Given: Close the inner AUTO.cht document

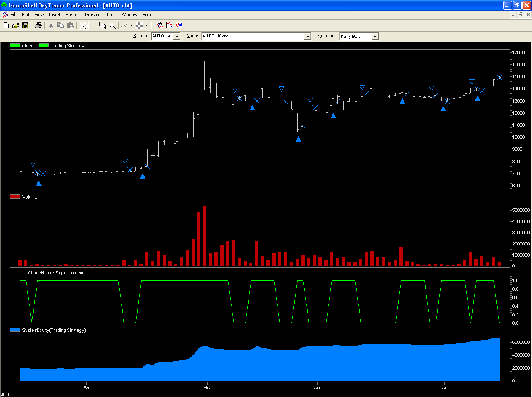Looking at the screenshot, I should tap(528, 15).
